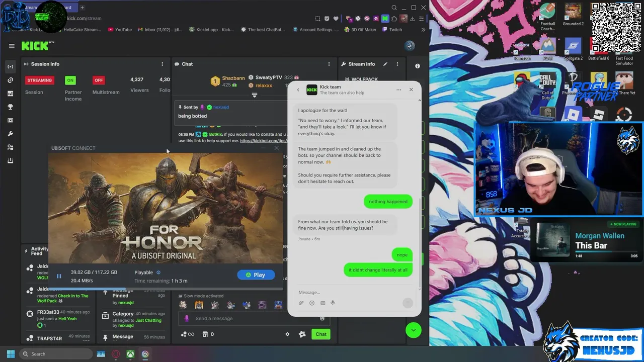
Task: Show more bookmarks with double chevron
Action: [x=423, y=30]
